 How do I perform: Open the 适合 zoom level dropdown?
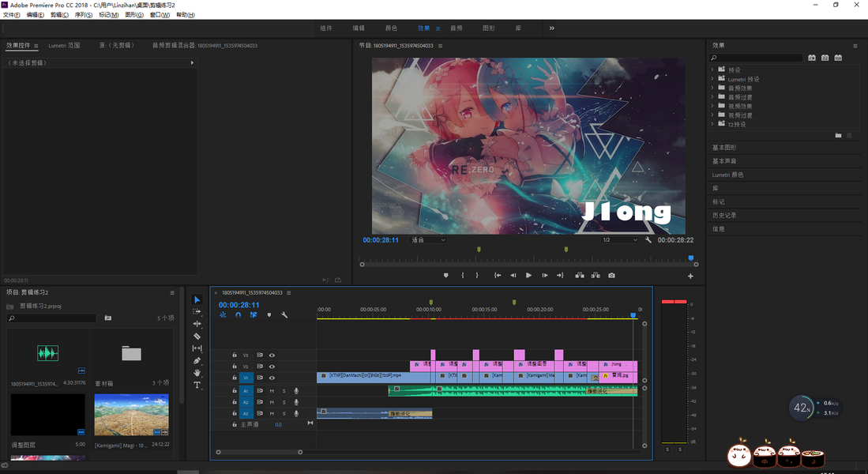pyautogui.click(x=428, y=240)
